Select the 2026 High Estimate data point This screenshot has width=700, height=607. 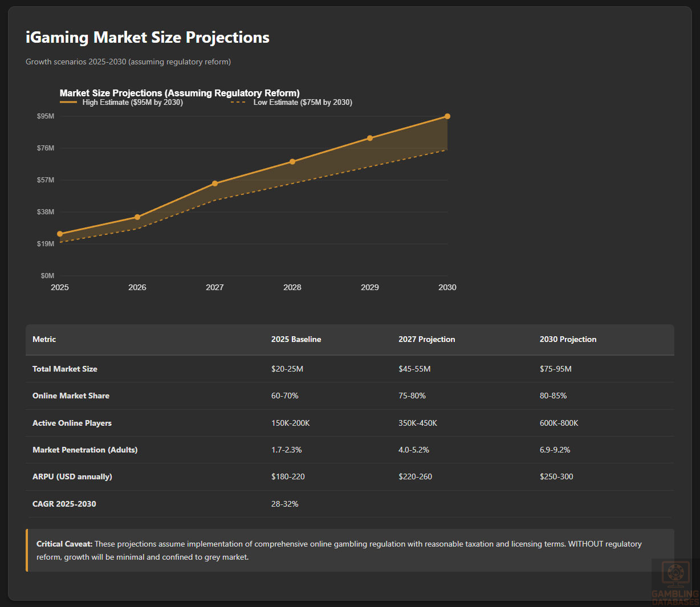[137, 217]
